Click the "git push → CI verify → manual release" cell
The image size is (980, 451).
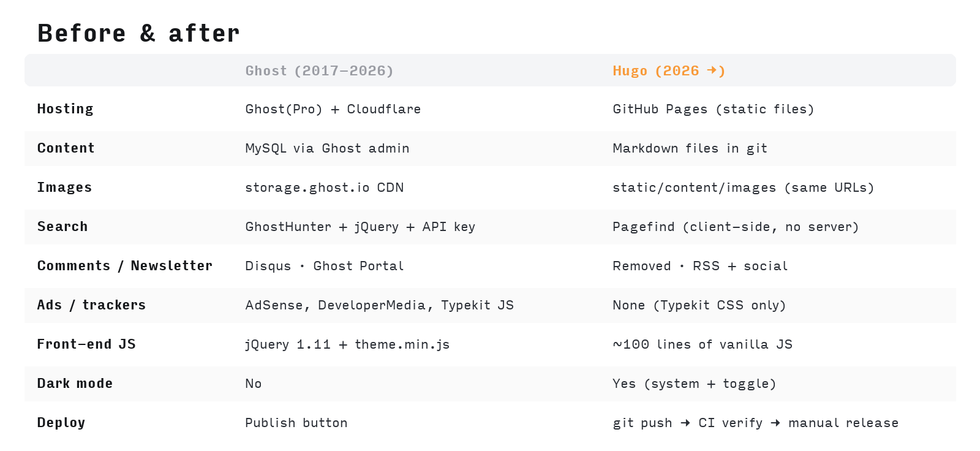tap(755, 423)
